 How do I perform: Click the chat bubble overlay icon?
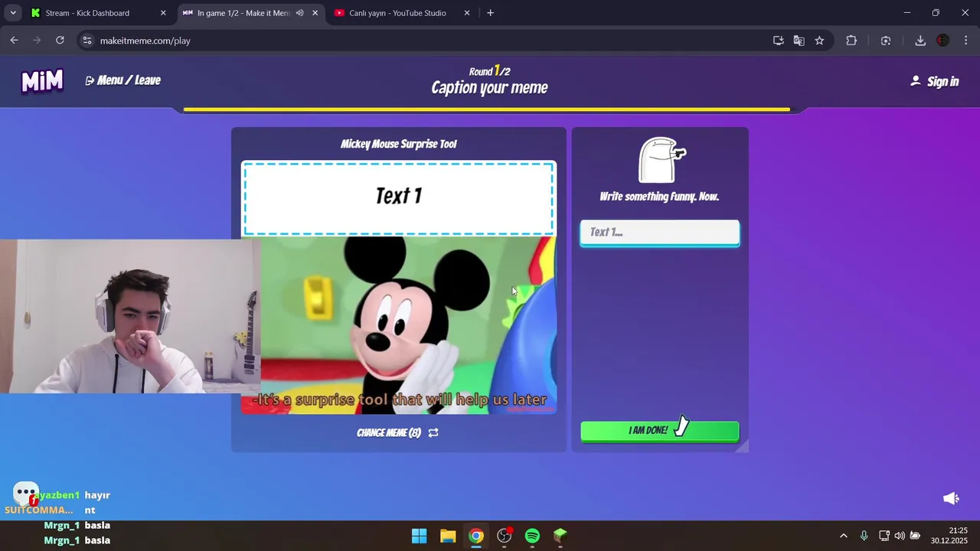(x=26, y=494)
